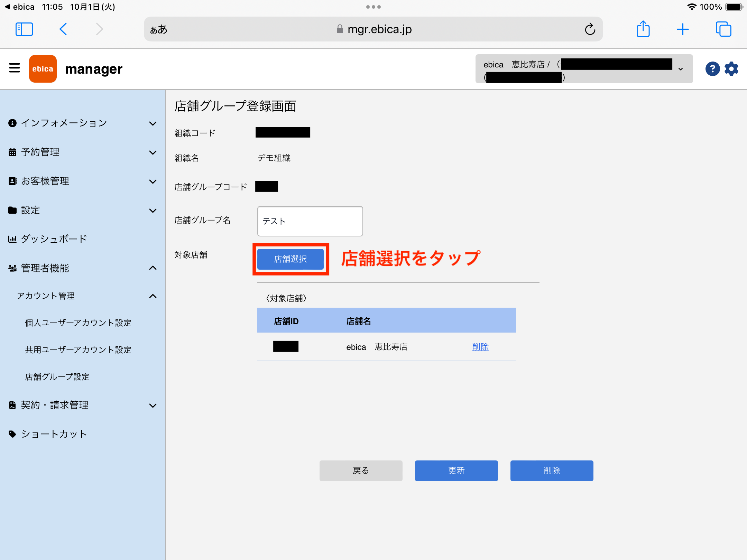Toggle Safari sidebar panel icon
The height and width of the screenshot is (560, 747).
point(24,29)
